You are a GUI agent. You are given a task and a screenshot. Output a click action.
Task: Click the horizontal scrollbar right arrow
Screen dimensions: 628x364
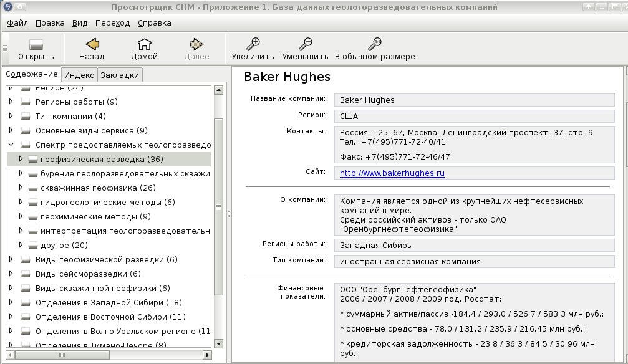tap(207, 355)
